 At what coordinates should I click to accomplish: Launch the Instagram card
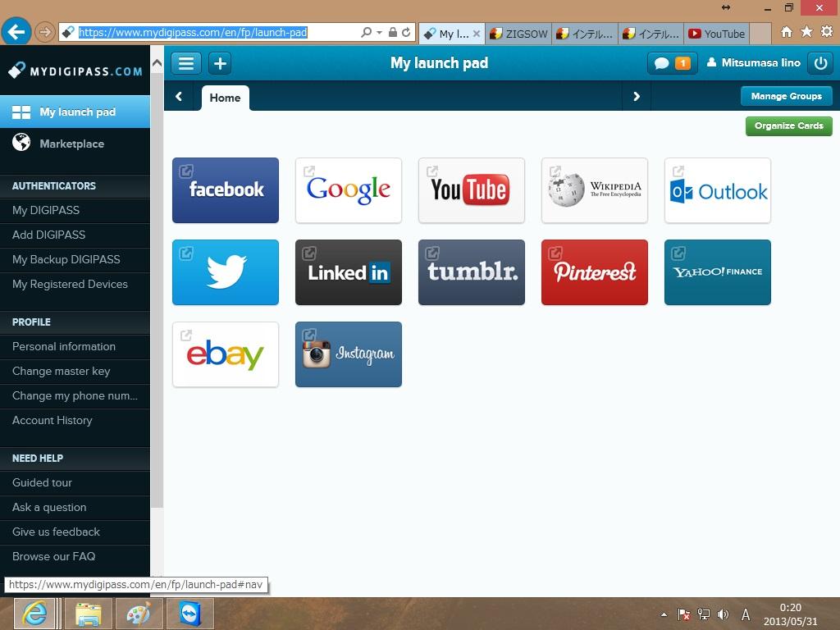pyautogui.click(x=348, y=354)
